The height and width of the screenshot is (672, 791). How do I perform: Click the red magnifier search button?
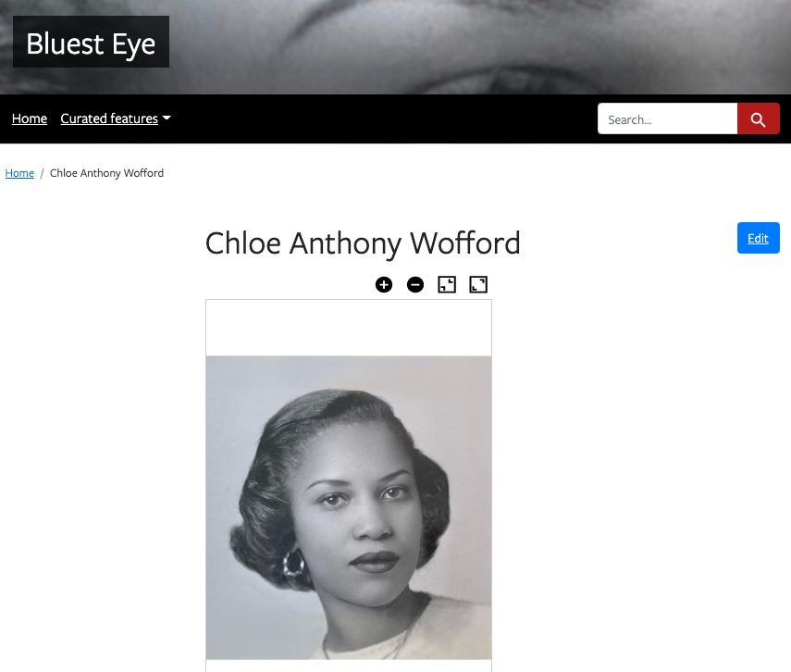coord(759,119)
